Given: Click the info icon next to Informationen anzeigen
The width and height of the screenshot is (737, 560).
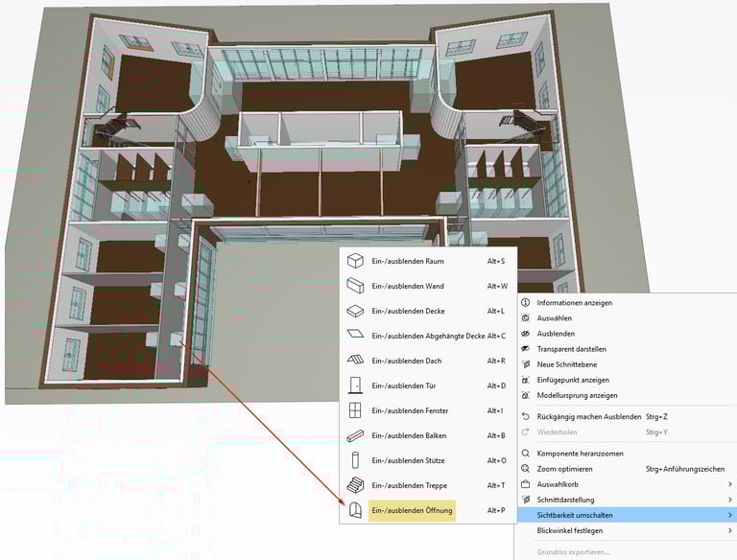Looking at the screenshot, I should [526, 303].
